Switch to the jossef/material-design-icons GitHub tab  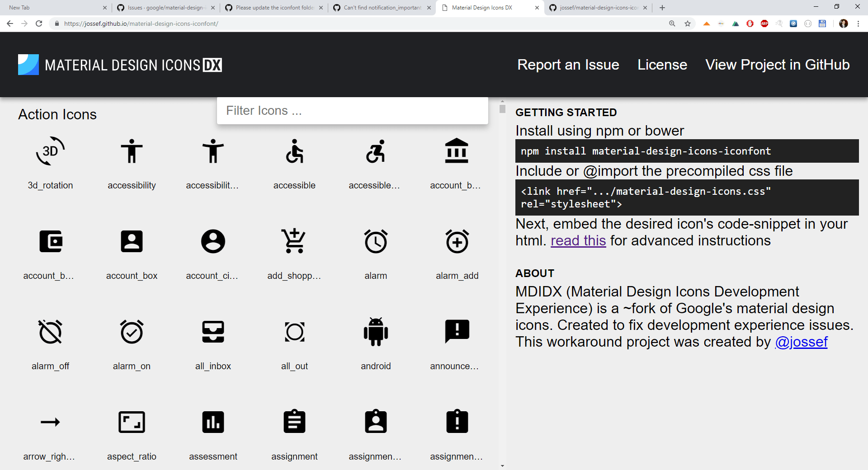pyautogui.click(x=596, y=8)
